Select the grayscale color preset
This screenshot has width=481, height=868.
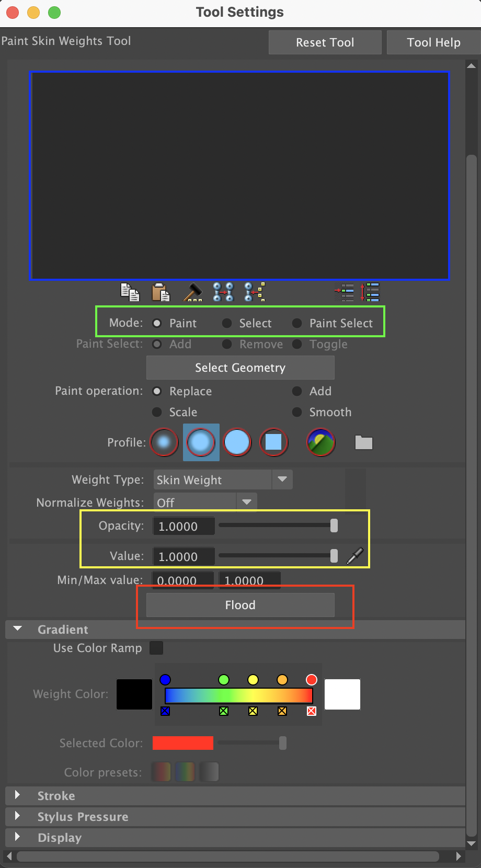coord(209,772)
